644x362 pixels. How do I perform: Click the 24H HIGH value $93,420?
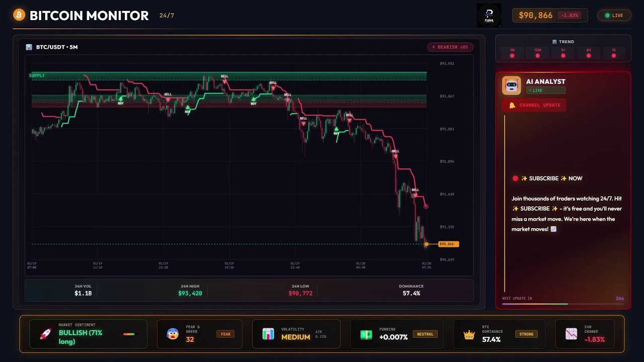(190, 293)
